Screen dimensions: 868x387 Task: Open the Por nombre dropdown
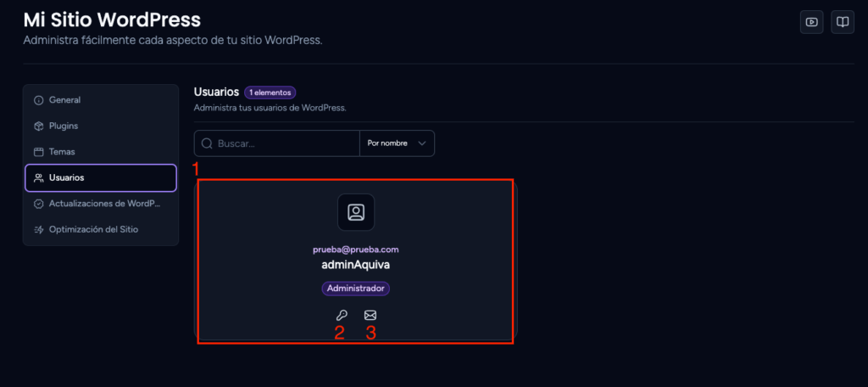coord(397,143)
